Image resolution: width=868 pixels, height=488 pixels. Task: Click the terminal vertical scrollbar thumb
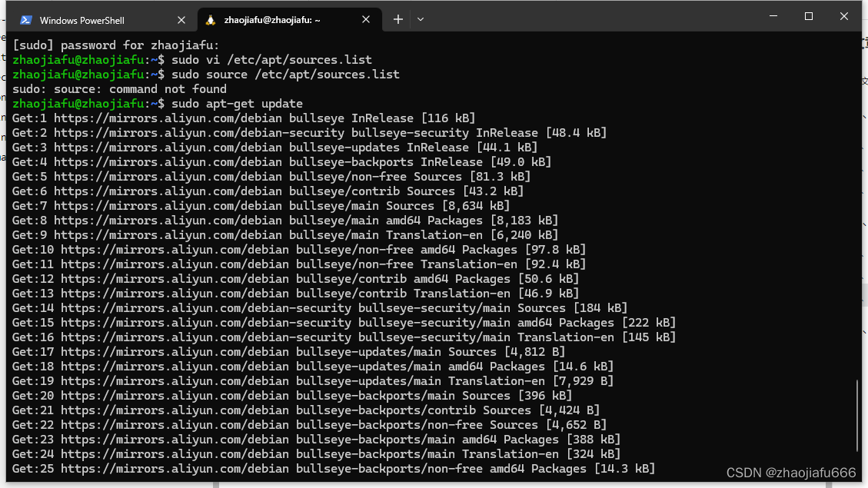click(x=858, y=416)
